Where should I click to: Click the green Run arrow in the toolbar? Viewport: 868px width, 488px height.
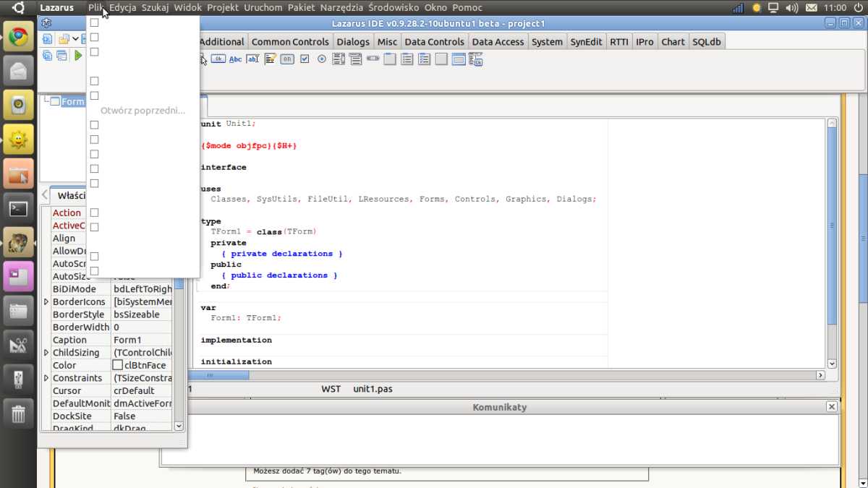point(78,56)
